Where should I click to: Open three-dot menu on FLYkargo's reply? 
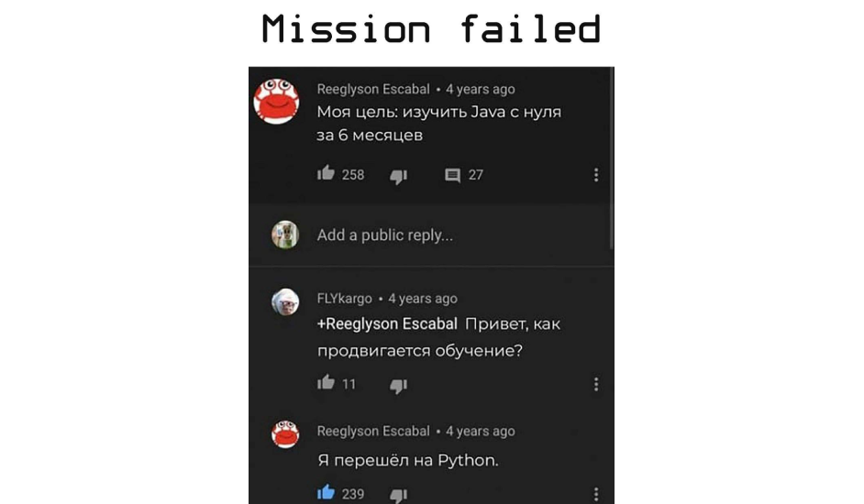click(x=595, y=385)
